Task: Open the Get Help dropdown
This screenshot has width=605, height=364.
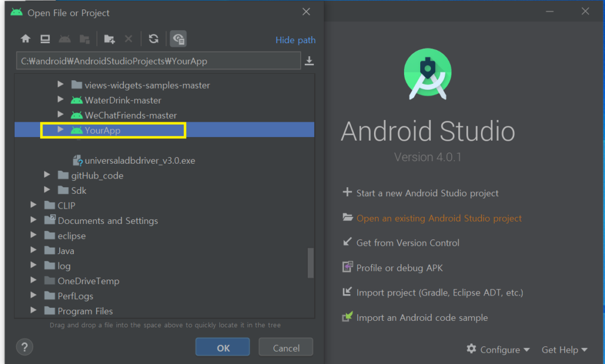Action: point(564,349)
